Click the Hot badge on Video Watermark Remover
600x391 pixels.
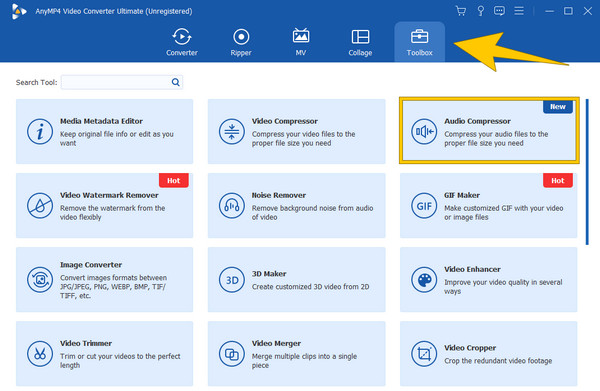(x=174, y=181)
